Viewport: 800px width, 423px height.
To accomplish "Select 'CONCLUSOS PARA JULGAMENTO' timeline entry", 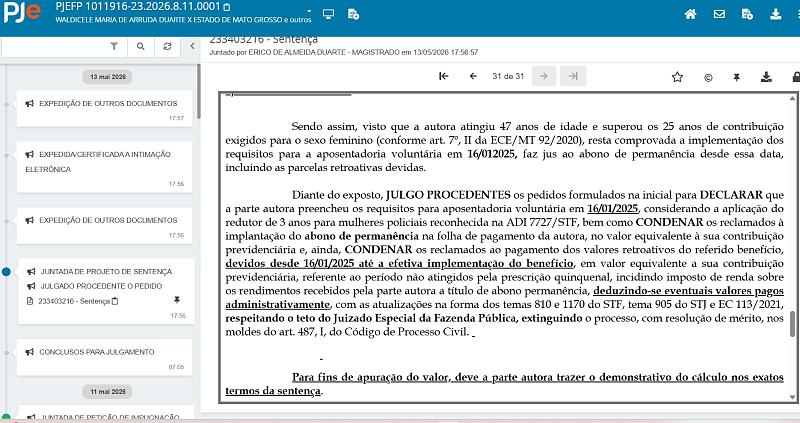I will 96,352.
